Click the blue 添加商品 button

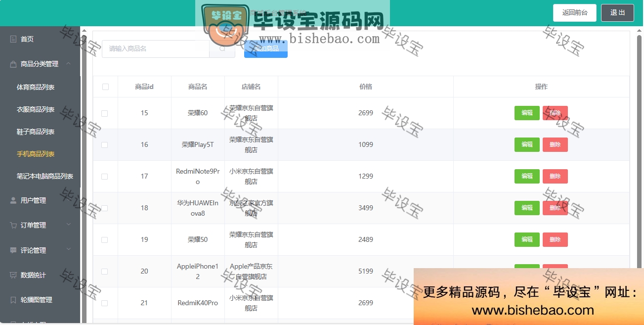pos(266,48)
